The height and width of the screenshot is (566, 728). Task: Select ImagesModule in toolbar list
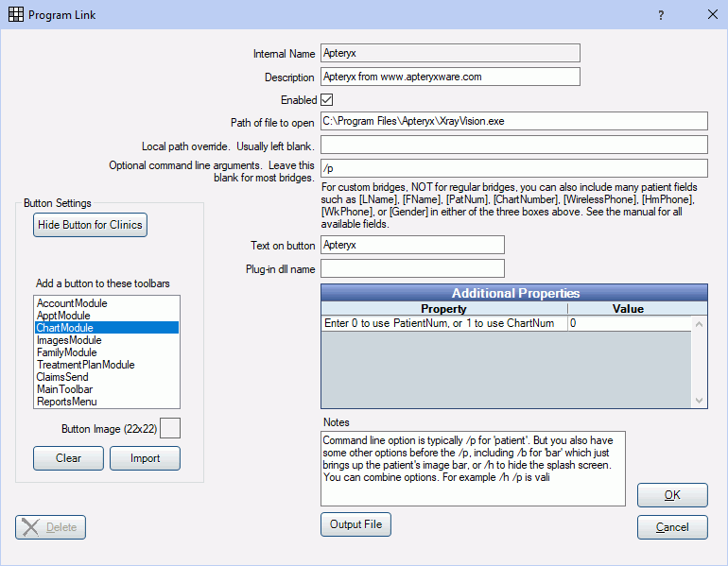coord(107,340)
